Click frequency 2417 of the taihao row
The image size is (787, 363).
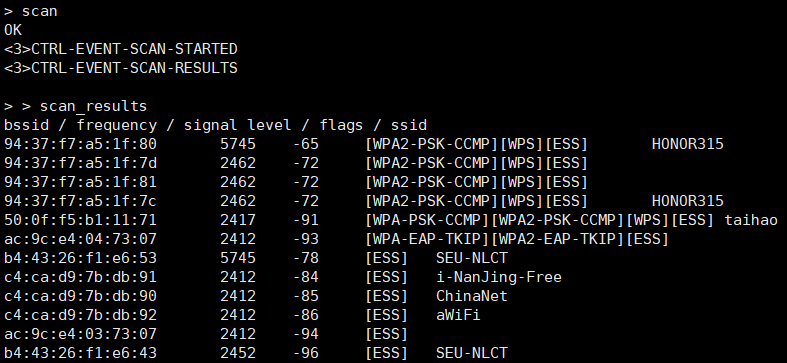pyautogui.click(x=238, y=220)
